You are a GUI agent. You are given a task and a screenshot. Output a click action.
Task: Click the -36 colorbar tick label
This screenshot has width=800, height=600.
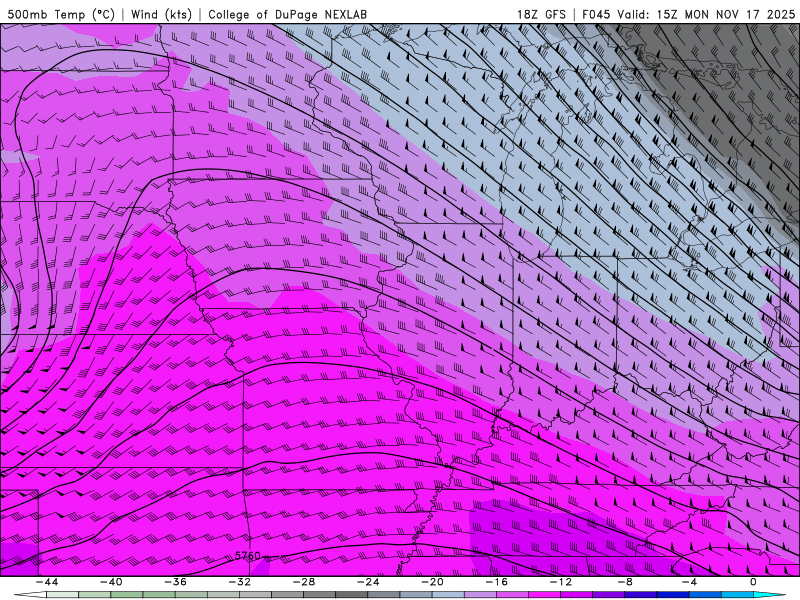tap(176, 582)
